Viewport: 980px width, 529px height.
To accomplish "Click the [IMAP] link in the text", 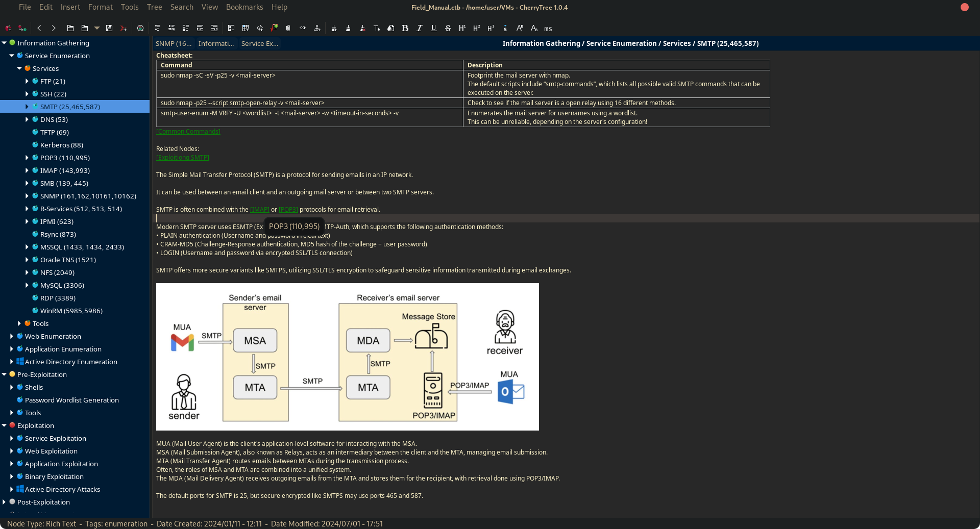I will click(259, 210).
